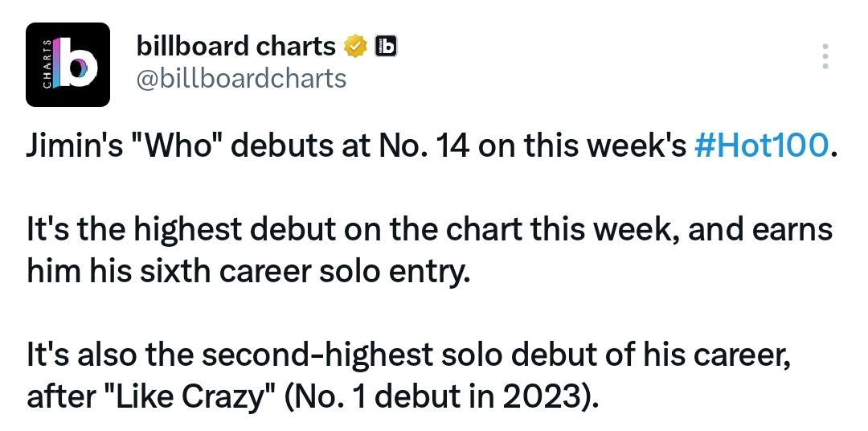The height and width of the screenshot is (431, 868).
Task: Click the sentence about Jimin's "Who" debut
Action: 432,146
